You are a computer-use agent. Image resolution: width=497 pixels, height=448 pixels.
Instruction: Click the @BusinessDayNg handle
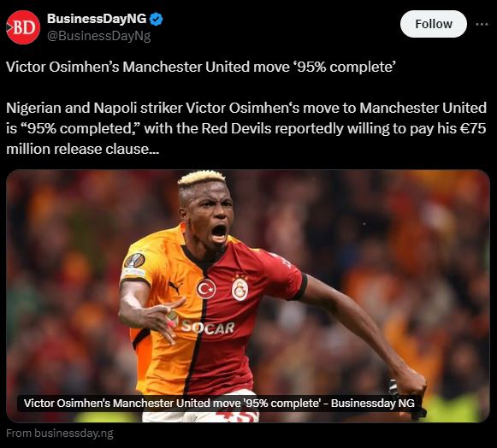pos(99,36)
